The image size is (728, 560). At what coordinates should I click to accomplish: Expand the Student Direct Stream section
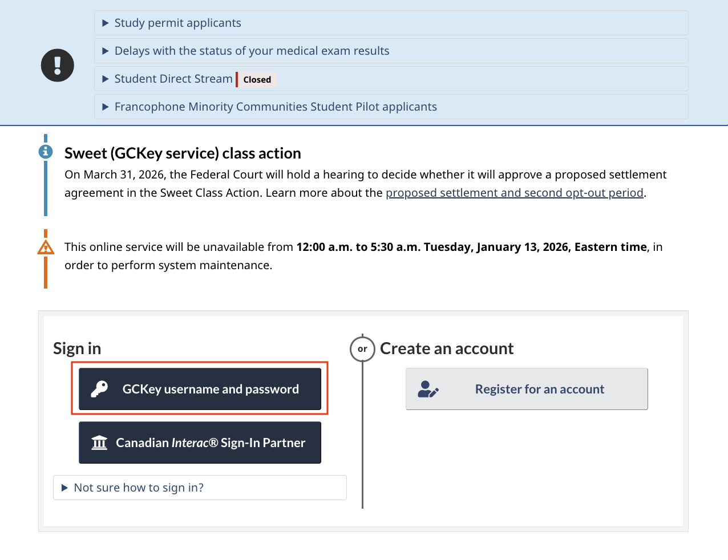173,79
